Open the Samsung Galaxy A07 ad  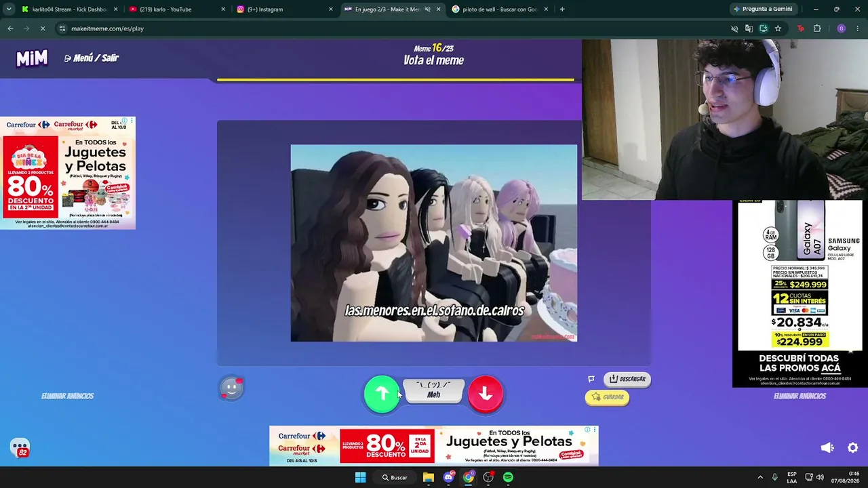pos(800,293)
